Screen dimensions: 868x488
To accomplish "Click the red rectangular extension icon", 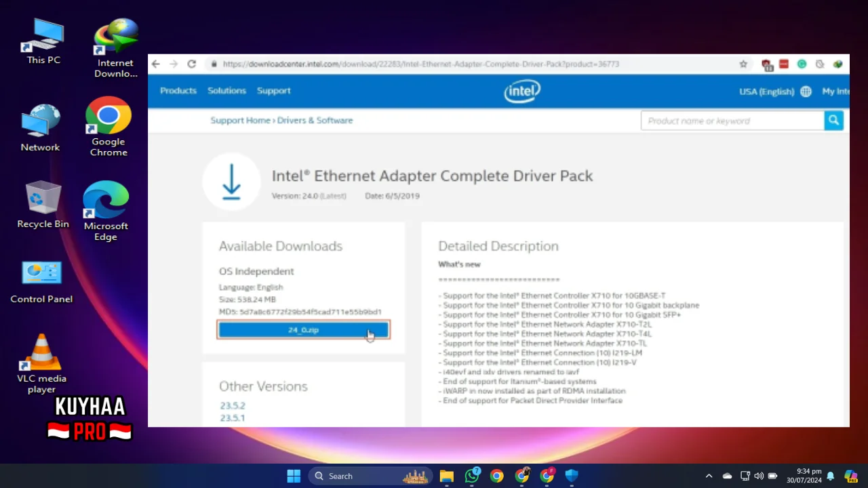I will click(784, 64).
